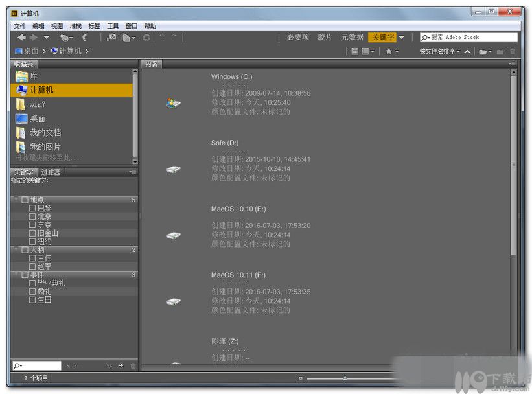Expand the workspace switcher dropdown arrow
The height and width of the screenshot is (394, 532).
(x=401, y=38)
